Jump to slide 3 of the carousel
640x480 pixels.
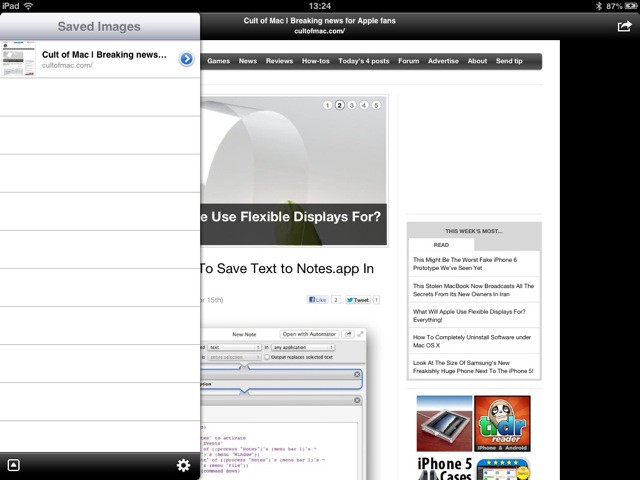click(x=352, y=105)
